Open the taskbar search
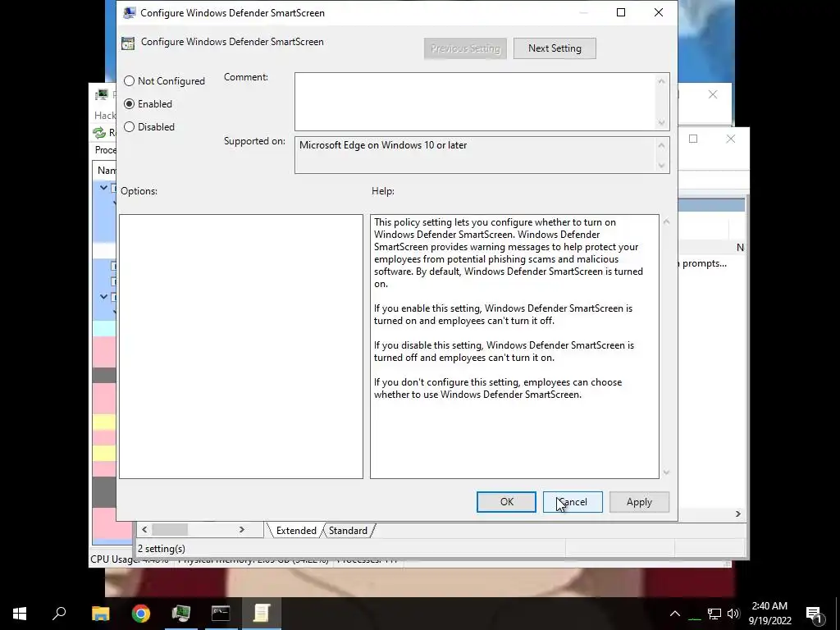840x630 pixels. [x=59, y=614]
